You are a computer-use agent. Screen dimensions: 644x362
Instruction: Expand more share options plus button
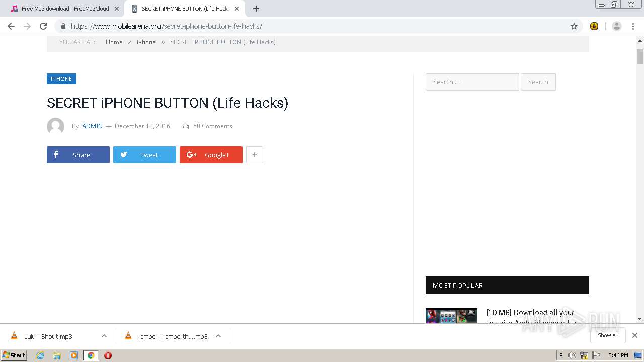(255, 155)
